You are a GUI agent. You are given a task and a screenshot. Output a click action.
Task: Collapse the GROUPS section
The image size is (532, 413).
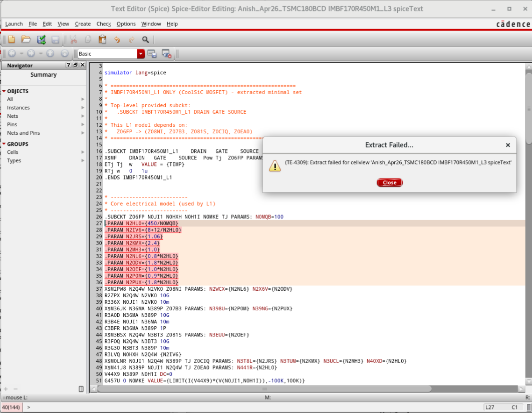(4, 144)
